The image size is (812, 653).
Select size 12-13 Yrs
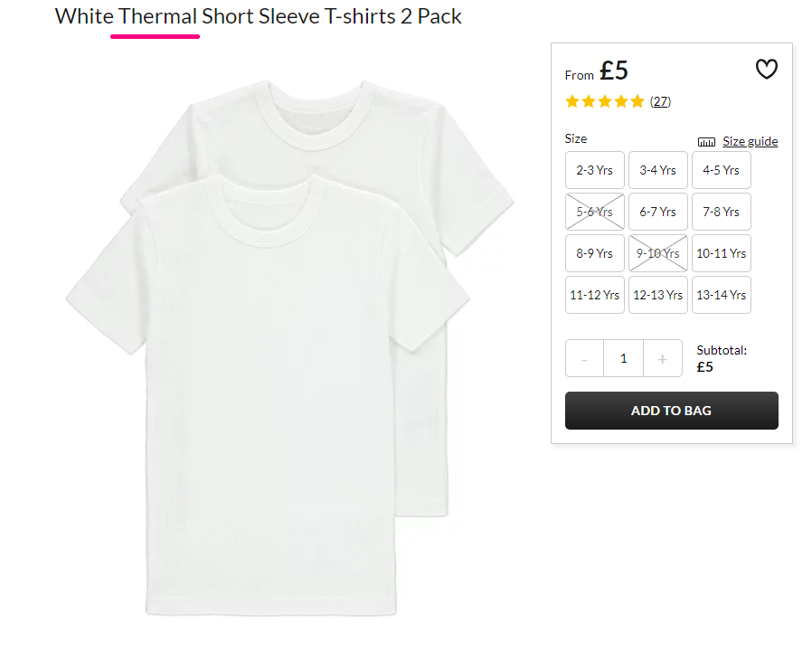657,295
